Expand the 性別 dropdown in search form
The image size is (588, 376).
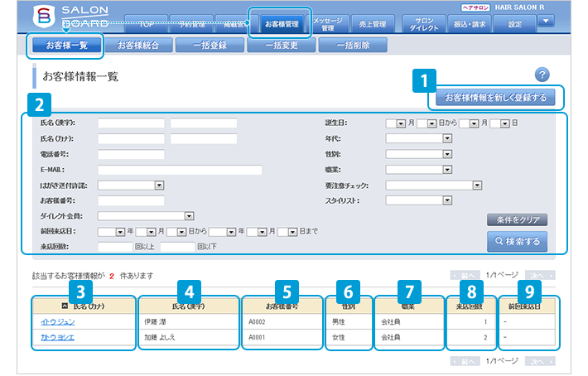[x=418, y=154]
